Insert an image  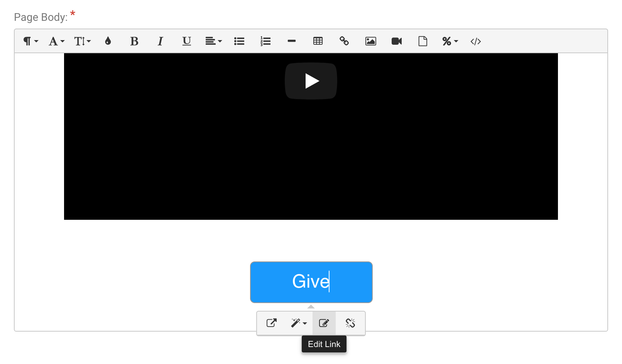click(x=370, y=41)
